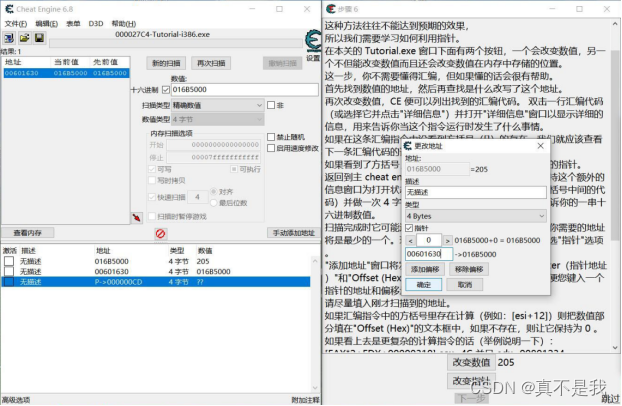Image resolution: width=622 pixels, height=406 pixels.
Task: Close the 更改地址 dialog with X
Action: pos(540,146)
